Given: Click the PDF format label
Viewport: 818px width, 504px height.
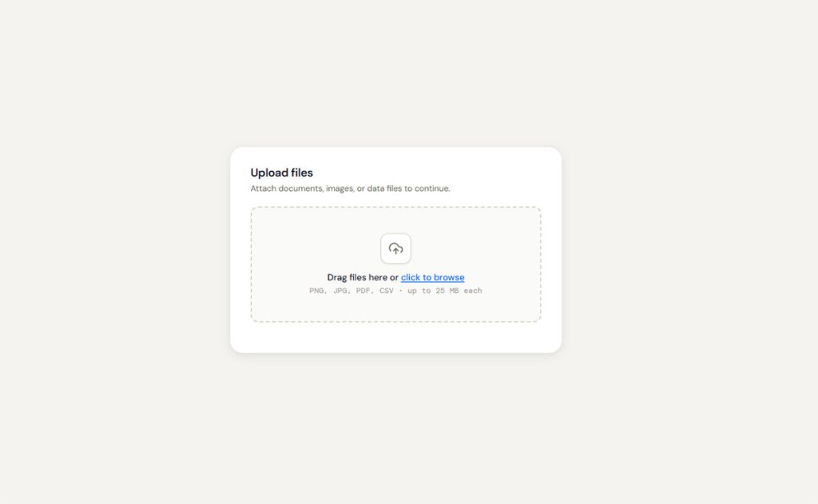Looking at the screenshot, I should pos(364,291).
